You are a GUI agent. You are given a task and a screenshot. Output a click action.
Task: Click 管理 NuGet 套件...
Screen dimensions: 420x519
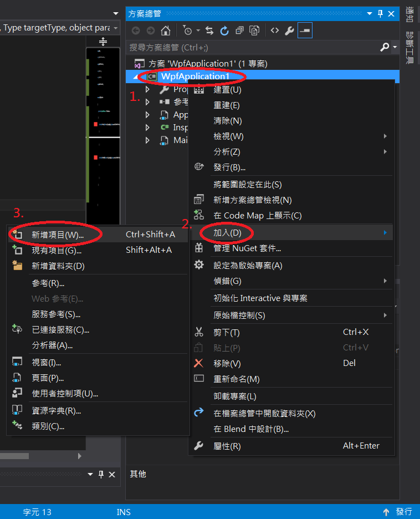[x=291, y=248]
